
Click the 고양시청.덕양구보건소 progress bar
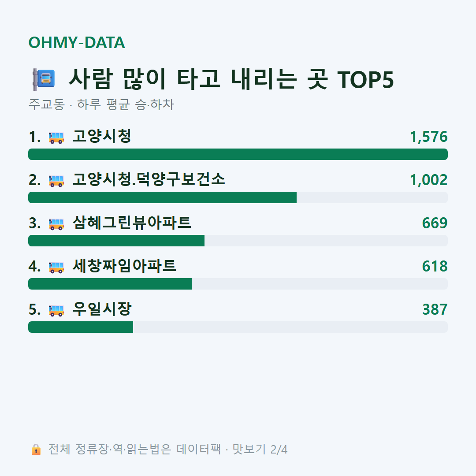coord(238,197)
